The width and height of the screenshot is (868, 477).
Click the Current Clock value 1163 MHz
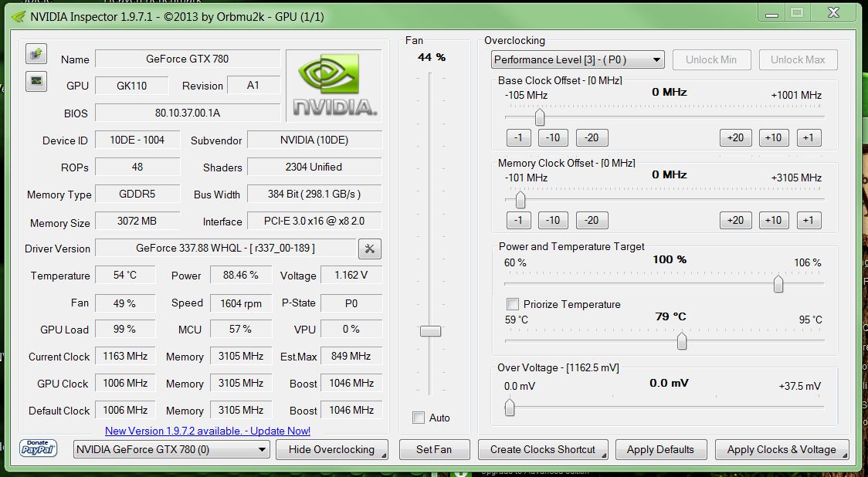pos(125,357)
